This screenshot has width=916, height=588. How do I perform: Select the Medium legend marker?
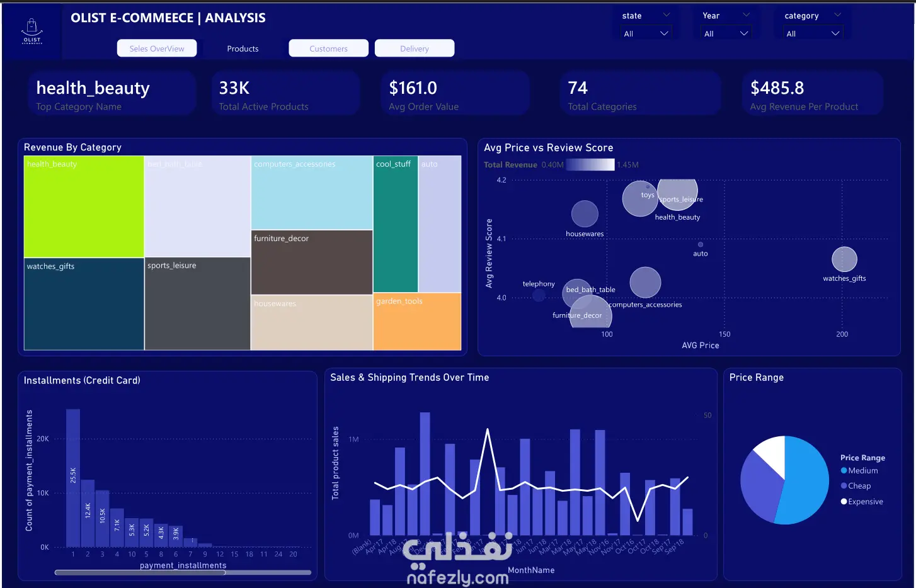click(x=844, y=470)
